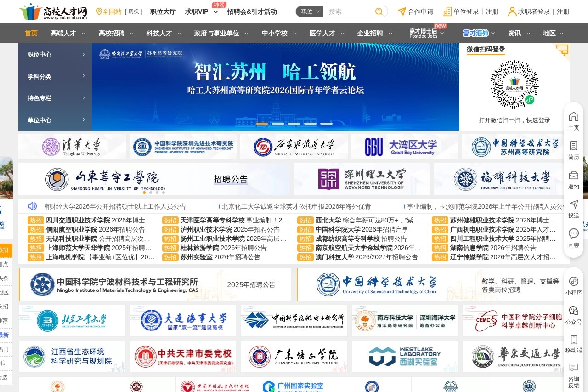This screenshot has height=392, width=588.
Task: Open 职位大厅 link
Action: [x=163, y=11]
